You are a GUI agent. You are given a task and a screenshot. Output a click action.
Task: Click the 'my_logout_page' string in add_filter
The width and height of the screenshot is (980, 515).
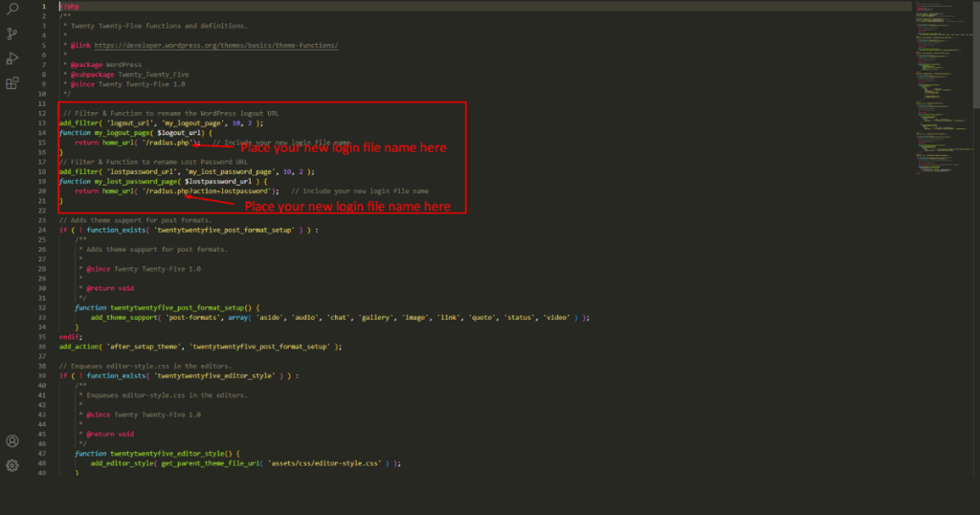[193, 123]
